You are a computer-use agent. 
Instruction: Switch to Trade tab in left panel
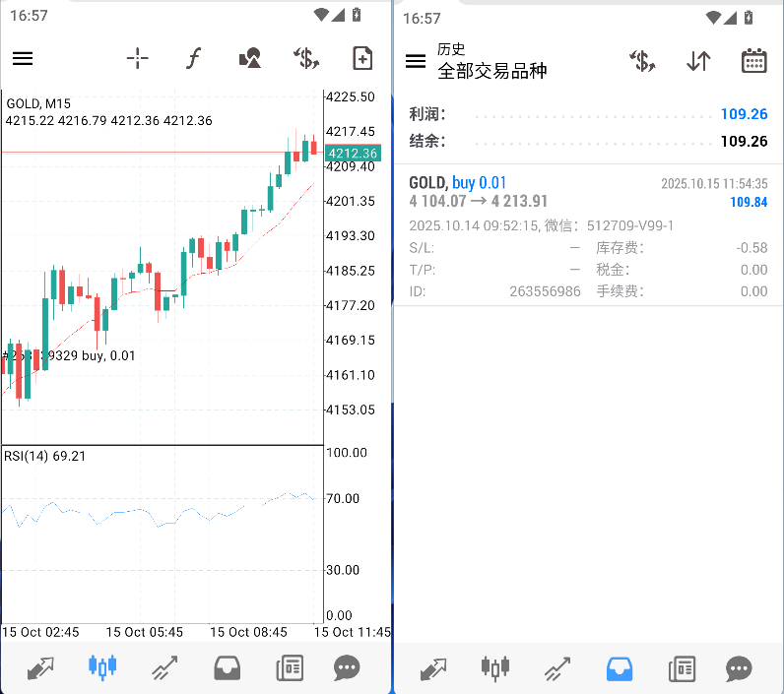[164, 668]
